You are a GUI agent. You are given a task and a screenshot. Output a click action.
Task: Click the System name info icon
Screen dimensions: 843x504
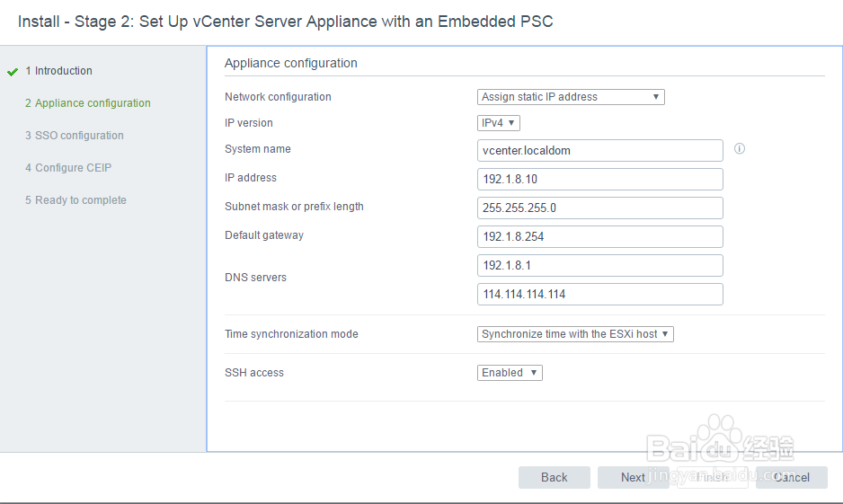740,149
